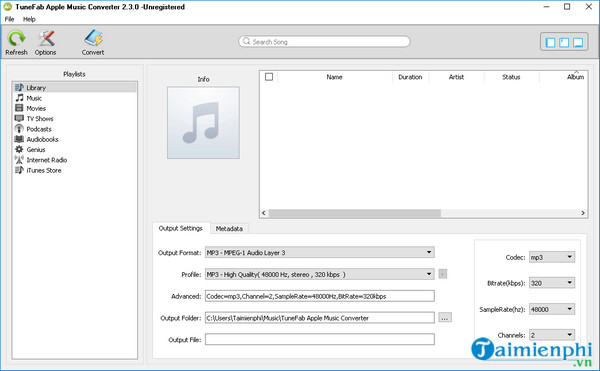
Task: Open the File menu
Action: click(10, 19)
